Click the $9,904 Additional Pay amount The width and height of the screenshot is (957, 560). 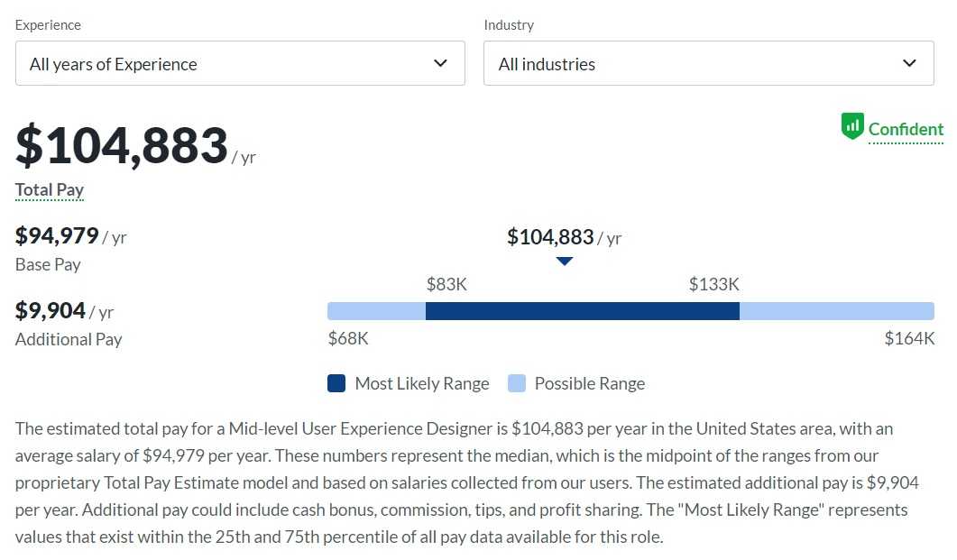point(51,311)
